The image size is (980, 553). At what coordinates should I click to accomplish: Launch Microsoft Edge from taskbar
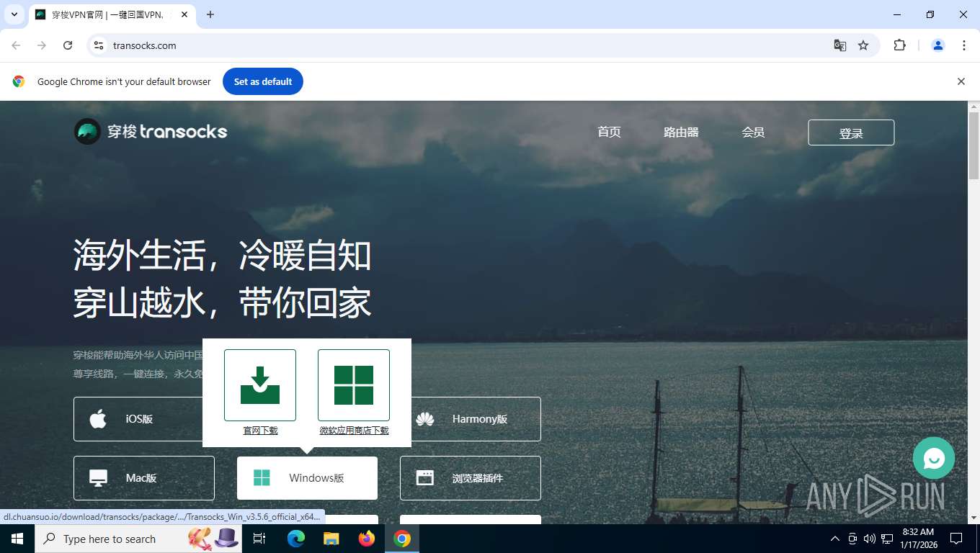[x=296, y=539]
